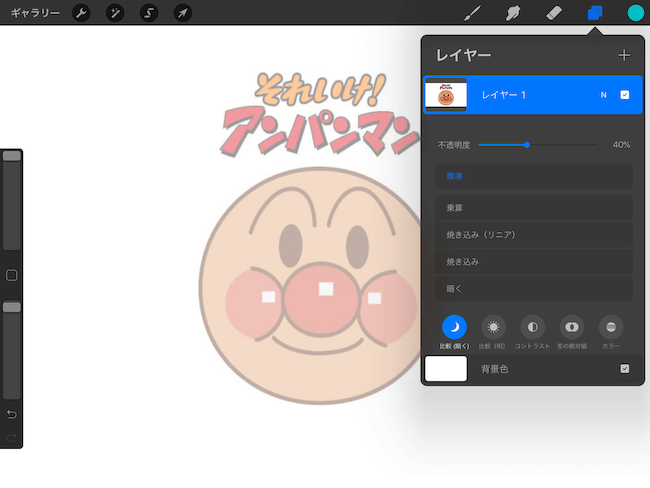The height and width of the screenshot is (488, 650).
Task: Click the 背景色 white swatch
Action: [x=446, y=369]
